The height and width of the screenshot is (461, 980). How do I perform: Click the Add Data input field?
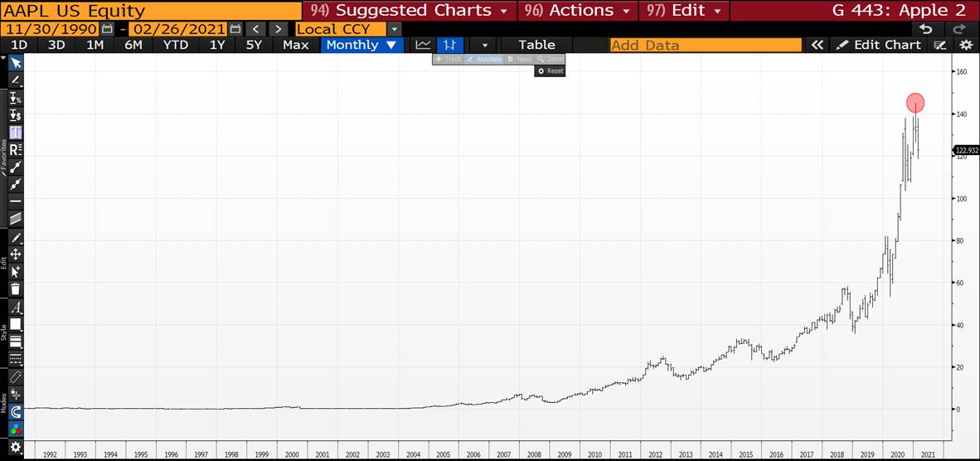tap(706, 45)
